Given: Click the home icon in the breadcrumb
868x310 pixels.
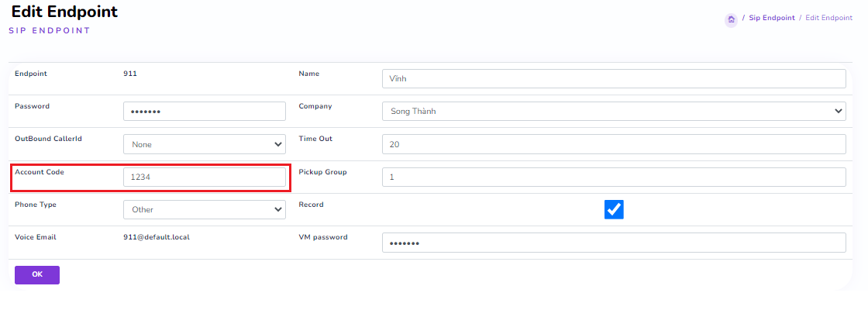Looking at the screenshot, I should 731,19.
